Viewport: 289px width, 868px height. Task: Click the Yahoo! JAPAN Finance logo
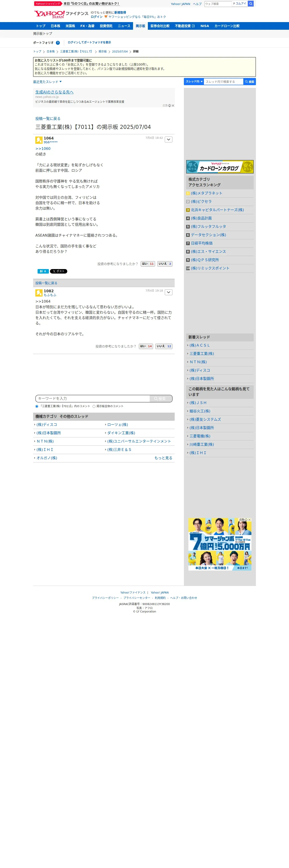(61, 14)
